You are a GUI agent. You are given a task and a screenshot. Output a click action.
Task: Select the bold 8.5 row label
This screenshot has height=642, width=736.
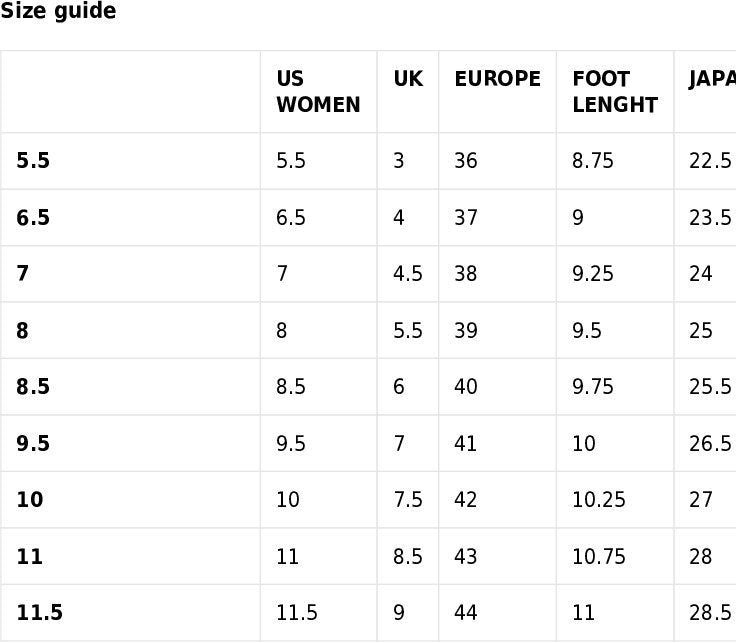click(33, 387)
